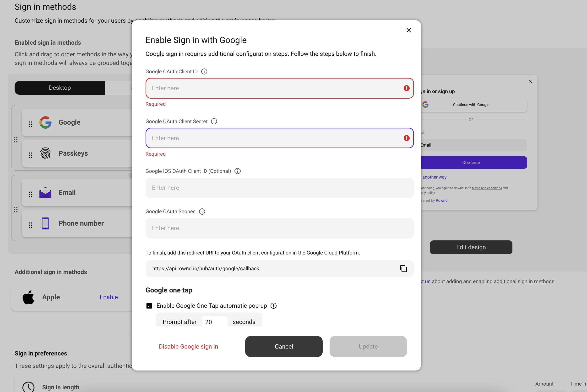The width and height of the screenshot is (587, 392).
Task: Focus the Google OAuth Client Secret field
Action: [275, 138]
